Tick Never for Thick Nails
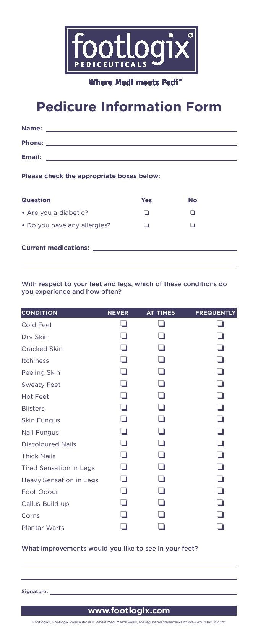The image size is (258, 644). [124, 455]
